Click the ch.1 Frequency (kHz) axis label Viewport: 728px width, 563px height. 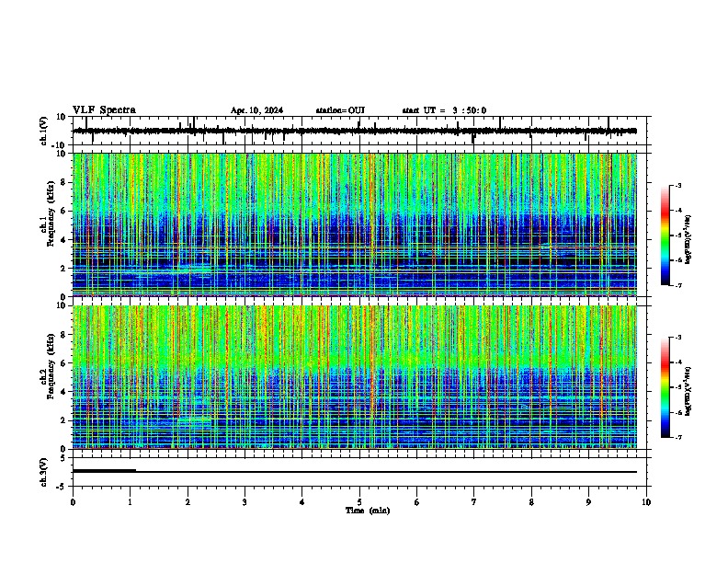tap(48, 213)
